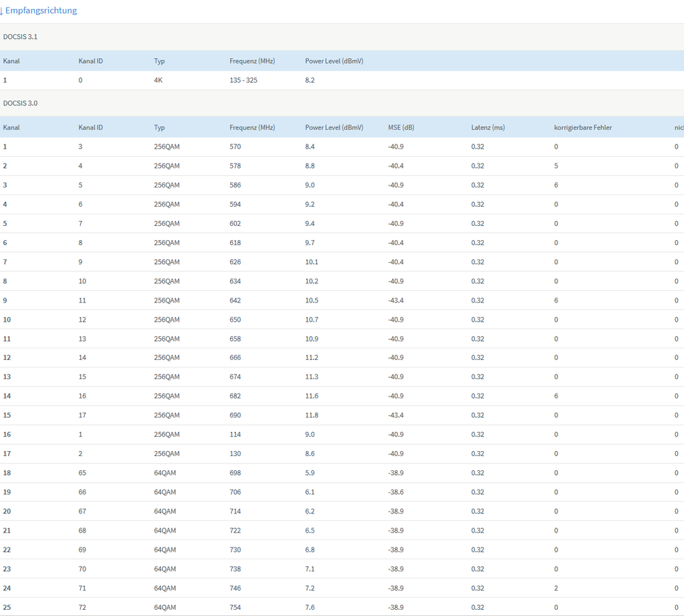Select the frequency 114 cell
Viewport: 684px width, 616px height.
[x=236, y=435]
